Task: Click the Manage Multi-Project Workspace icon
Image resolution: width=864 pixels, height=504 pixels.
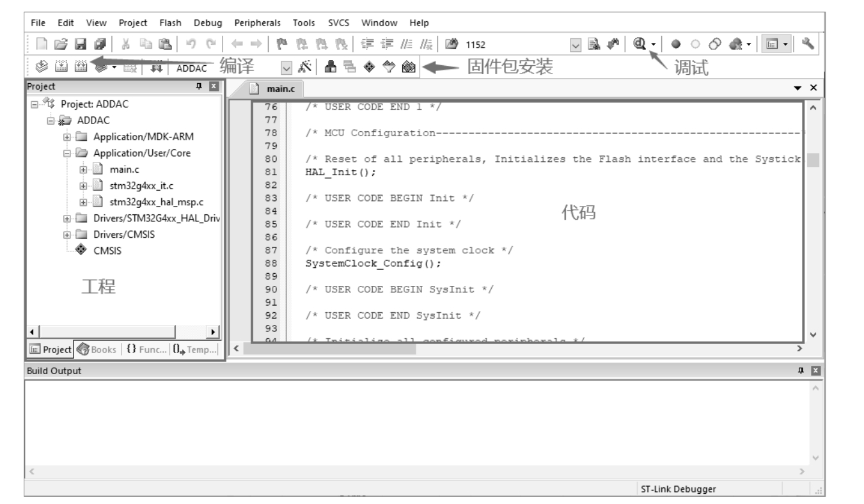Action: click(350, 67)
